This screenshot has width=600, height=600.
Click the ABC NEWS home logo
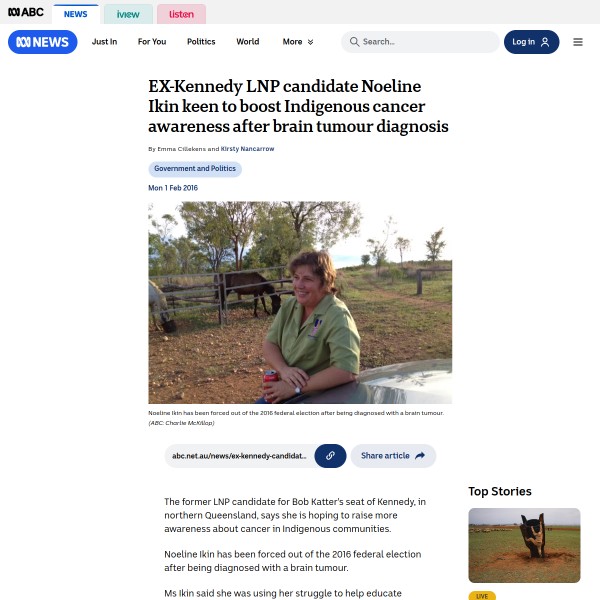[42, 42]
